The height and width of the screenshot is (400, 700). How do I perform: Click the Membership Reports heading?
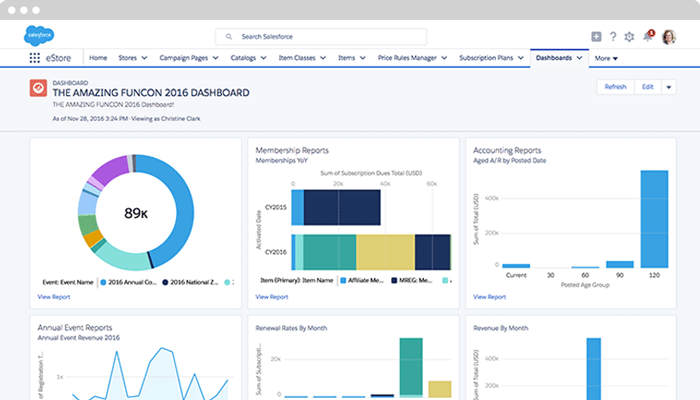pyautogui.click(x=292, y=150)
